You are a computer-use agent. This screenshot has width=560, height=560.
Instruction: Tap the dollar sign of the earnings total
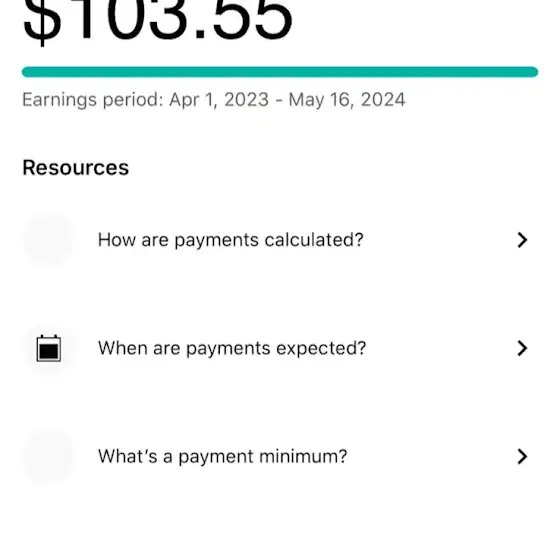42,21
